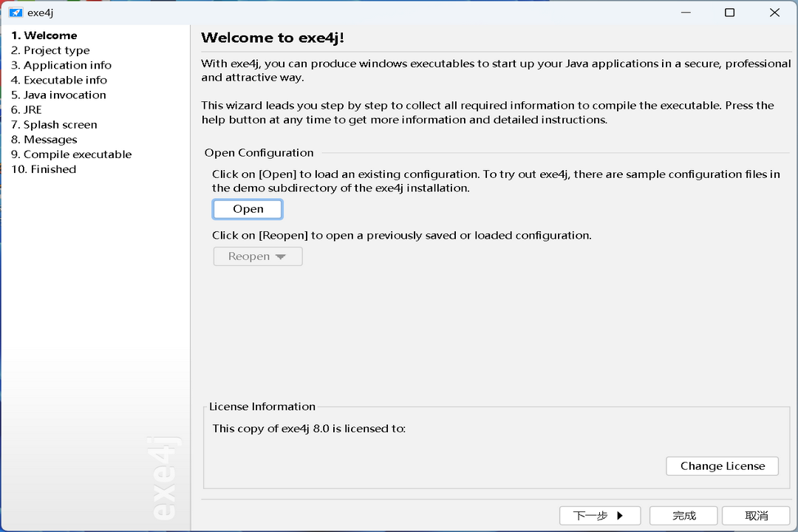Switch to Executable info step
798x532 pixels.
point(59,80)
